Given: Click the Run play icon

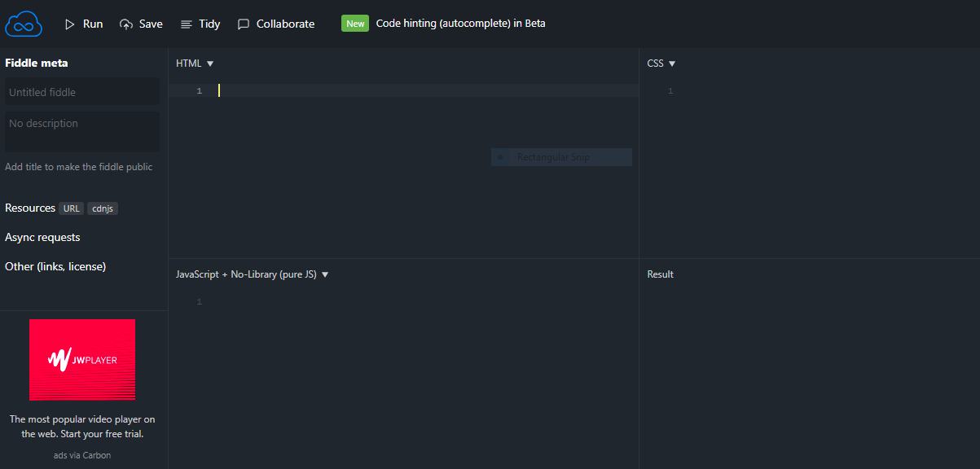Looking at the screenshot, I should click(70, 24).
